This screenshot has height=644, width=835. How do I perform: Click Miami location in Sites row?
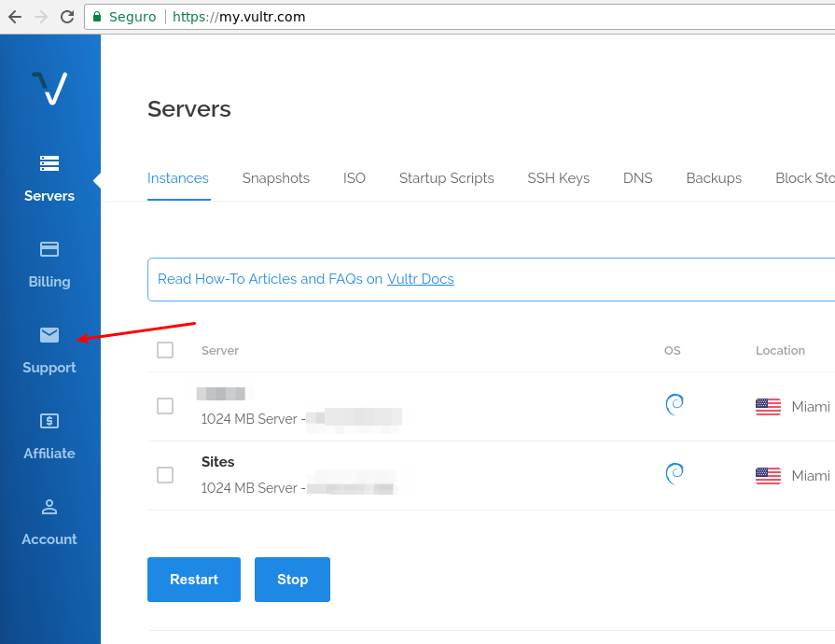tap(811, 476)
